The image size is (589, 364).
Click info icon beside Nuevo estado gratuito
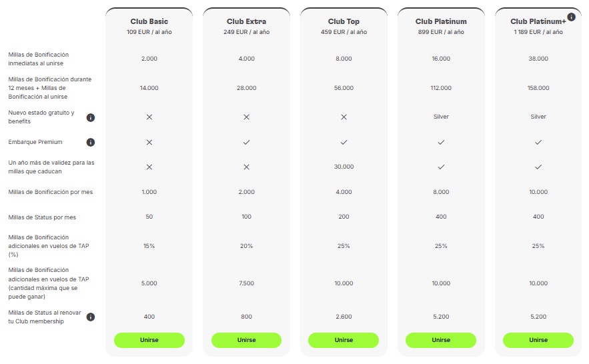pyautogui.click(x=91, y=117)
